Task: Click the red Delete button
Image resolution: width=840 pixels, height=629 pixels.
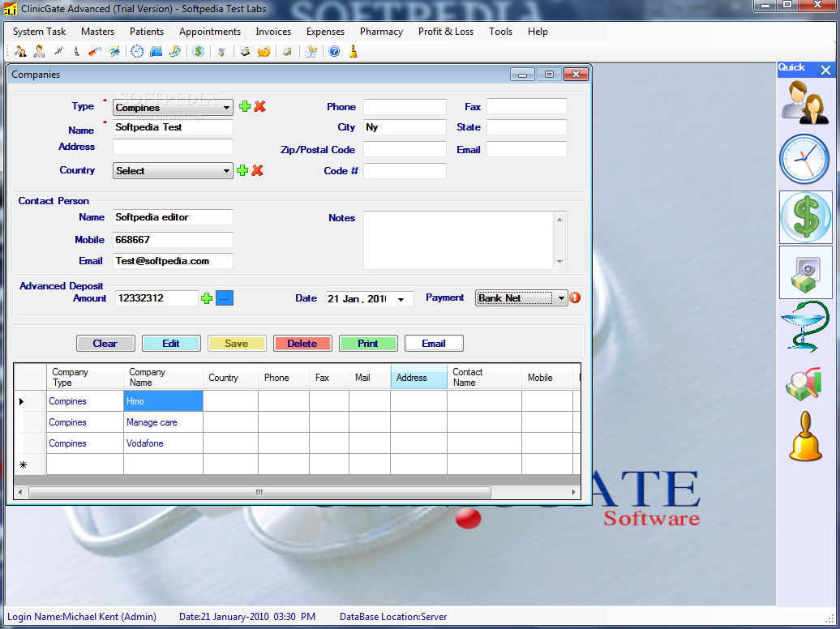Action: (302, 344)
